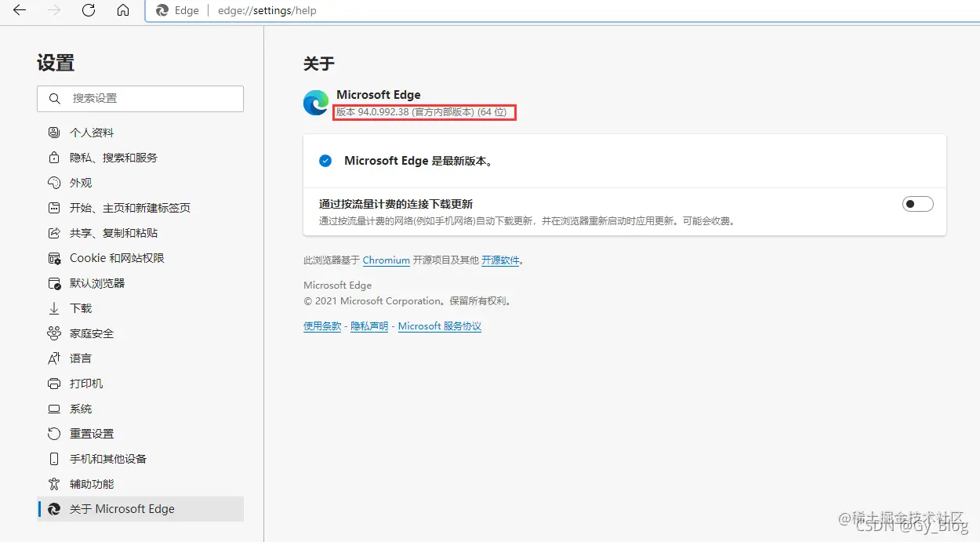Select 打印机 in sidebar
The width and height of the screenshot is (980, 542).
pyautogui.click(x=140, y=384)
